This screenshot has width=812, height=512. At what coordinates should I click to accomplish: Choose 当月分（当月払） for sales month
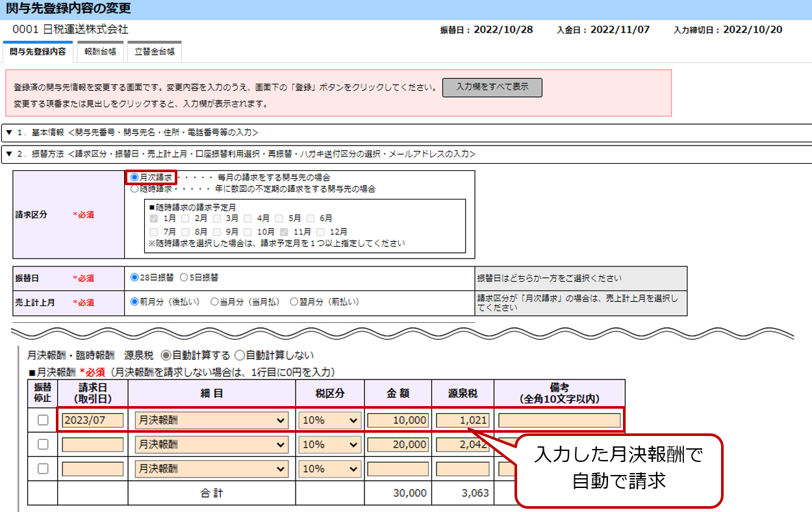click(214, 301)
